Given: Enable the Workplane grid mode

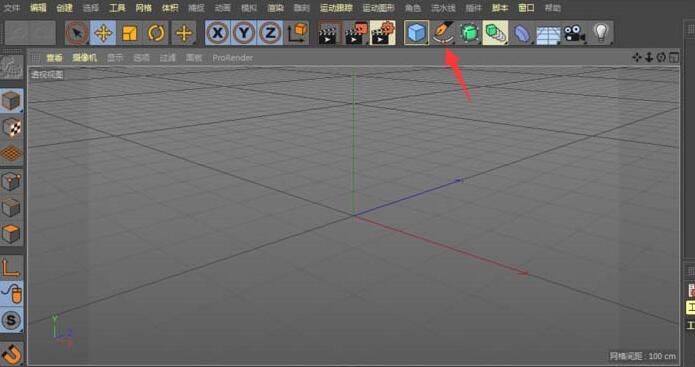Looking at the screenshot, I should [12, 154].
